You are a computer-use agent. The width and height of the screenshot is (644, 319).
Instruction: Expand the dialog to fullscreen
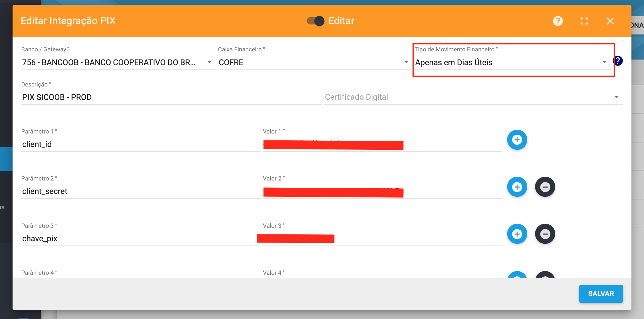[584, 21]
